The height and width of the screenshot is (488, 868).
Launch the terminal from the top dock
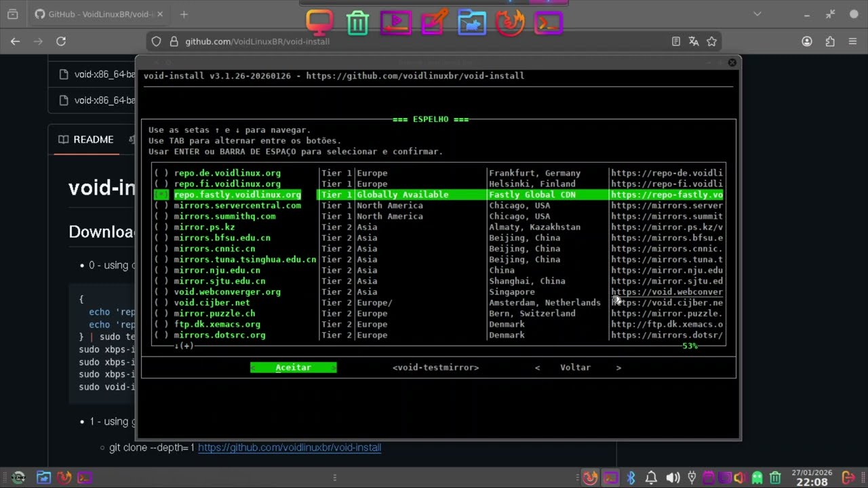click(548, 23)
